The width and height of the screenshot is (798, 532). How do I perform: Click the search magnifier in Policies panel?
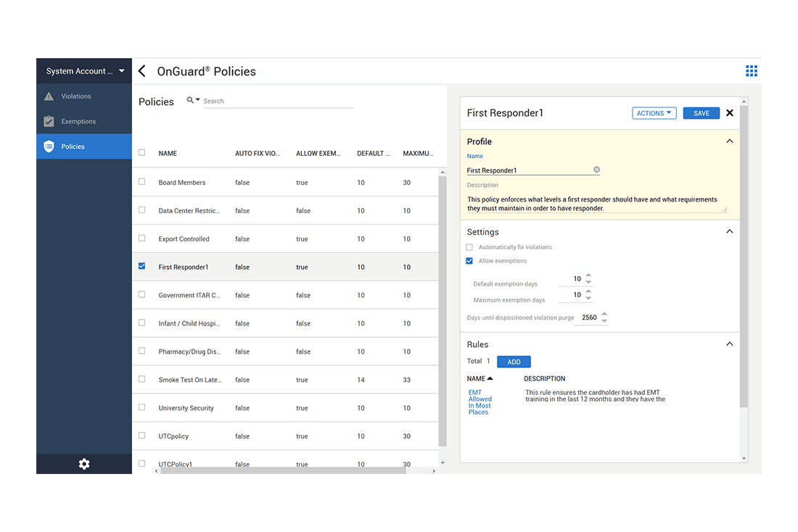coord(189,100)
